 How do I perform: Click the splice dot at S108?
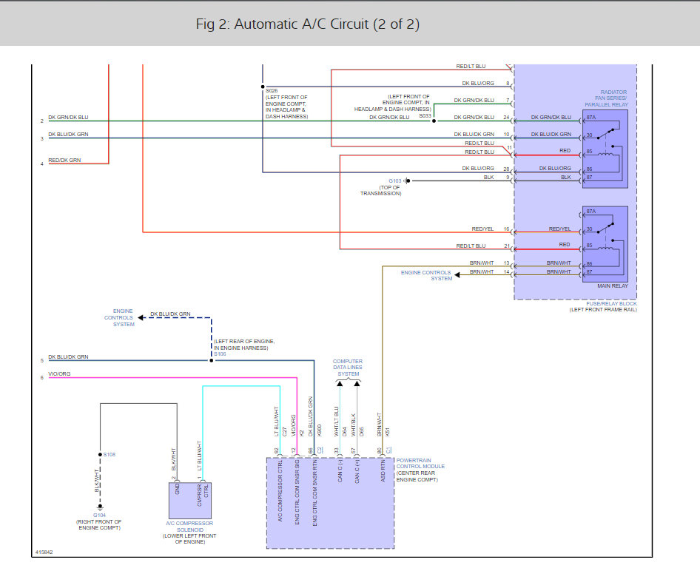(x=100, y=455)
